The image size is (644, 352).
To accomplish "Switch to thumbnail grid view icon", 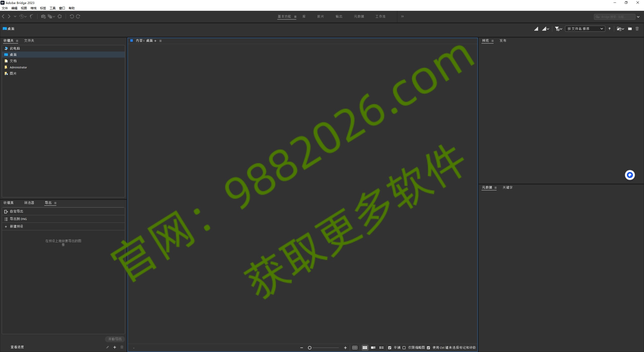I will coord(365,347).
